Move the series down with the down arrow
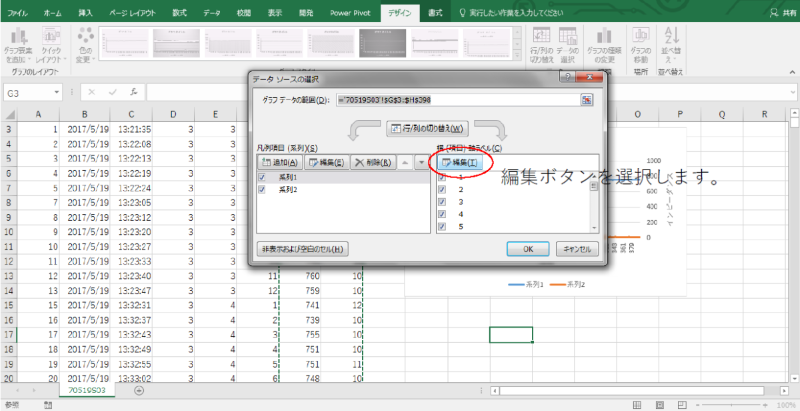 click(420, 162)
